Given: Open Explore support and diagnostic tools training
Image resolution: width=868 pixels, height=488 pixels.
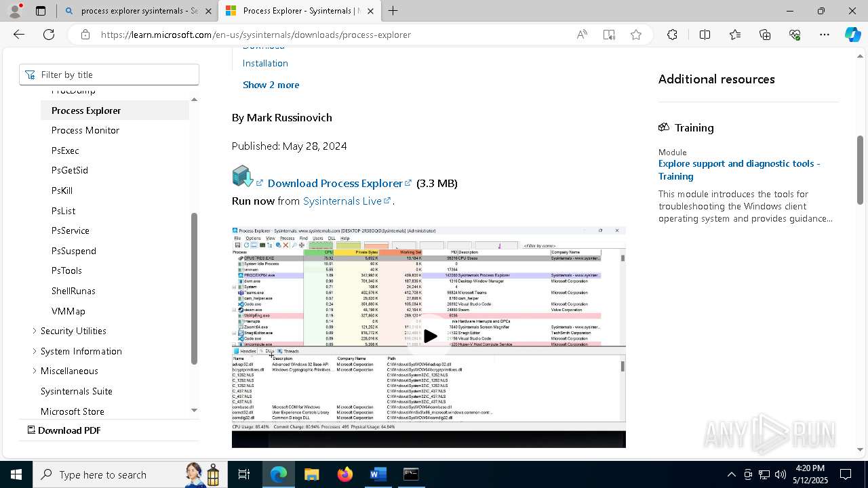Looking at the screenshot, I should [x=739, y=169].
